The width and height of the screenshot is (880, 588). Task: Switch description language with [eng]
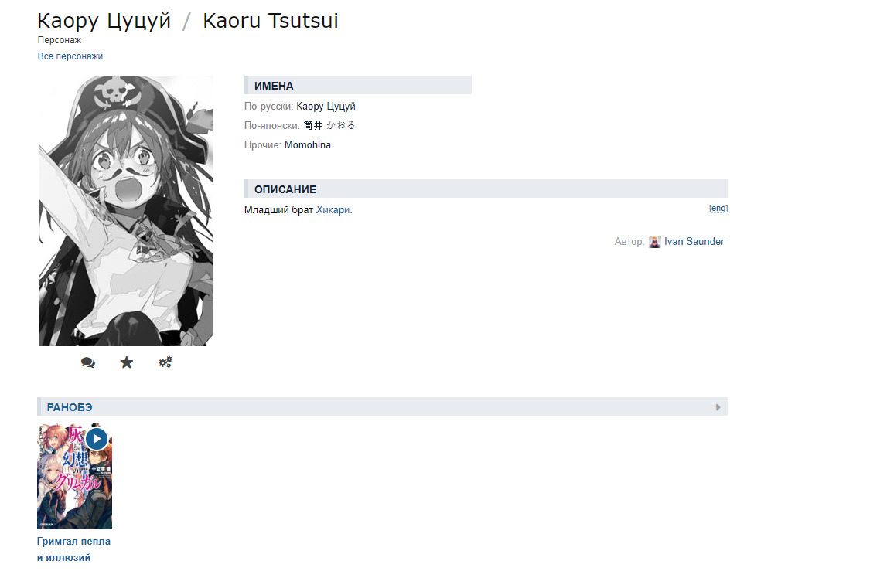[x=718, y=208]
